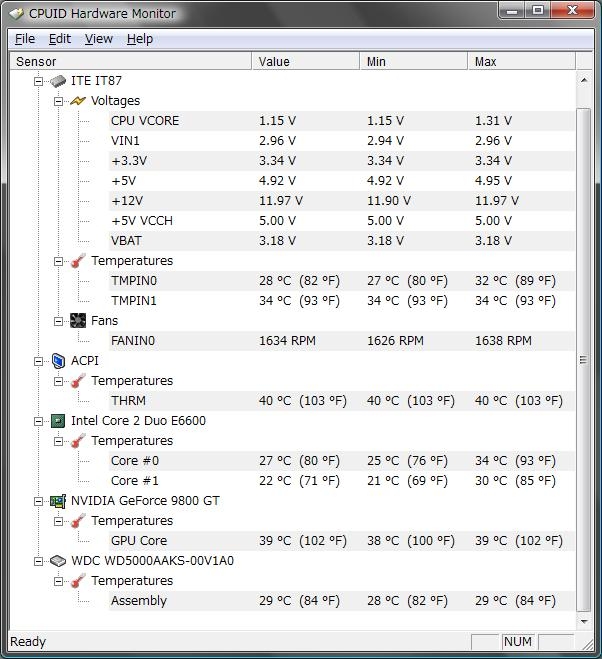Select the Core #0 row
Image resolution: width=602 pixels, height=659 pixels.
point(342,461)
